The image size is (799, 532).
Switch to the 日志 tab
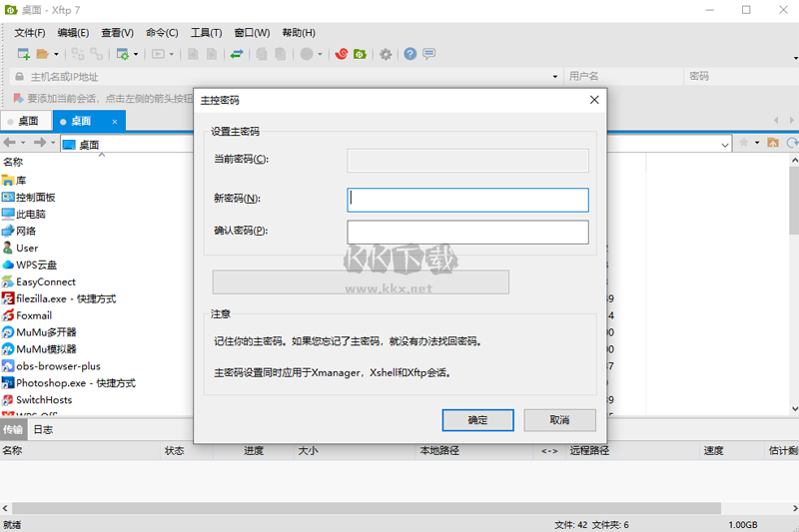click(x=43, y=429)
